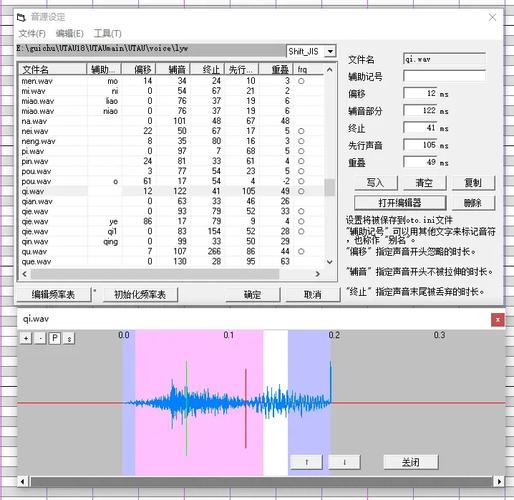Screen dimensions: 514x500
Task: Zoom out the waveform with - button
Action: 40,338
